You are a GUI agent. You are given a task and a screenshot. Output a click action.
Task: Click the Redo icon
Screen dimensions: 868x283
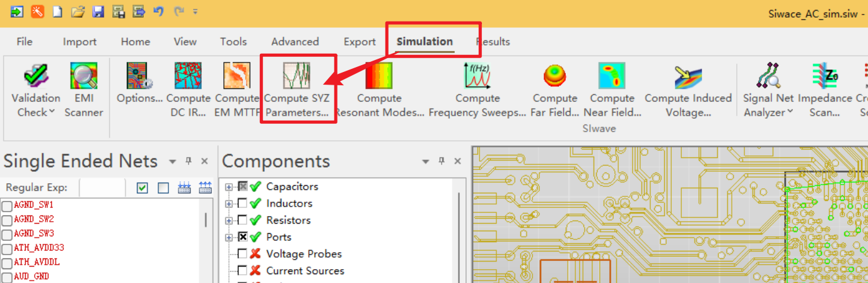(179, 11)
